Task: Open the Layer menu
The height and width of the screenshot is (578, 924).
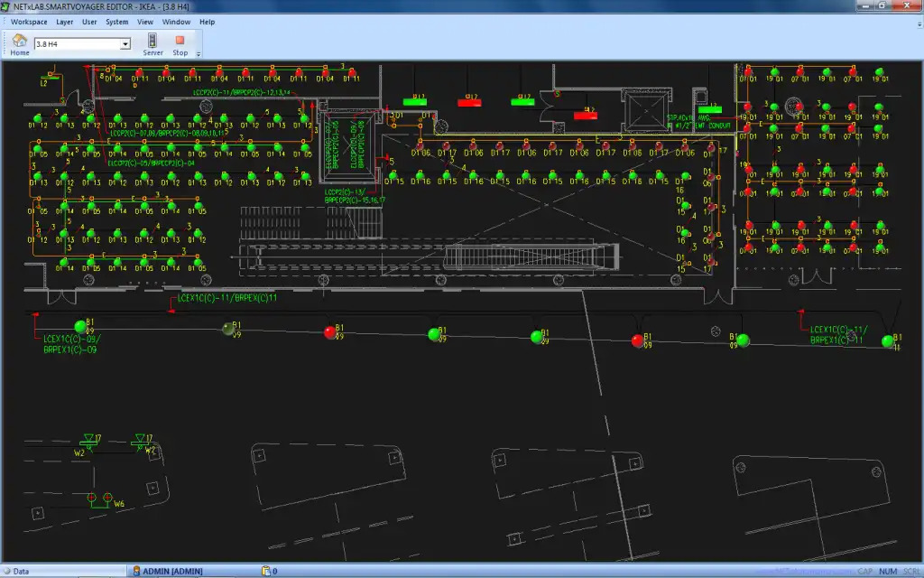Action: coord(65,22)
